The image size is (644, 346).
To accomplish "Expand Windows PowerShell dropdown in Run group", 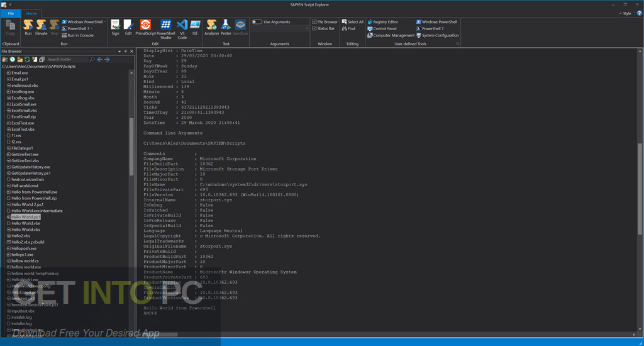I will [x=105, y=22].
